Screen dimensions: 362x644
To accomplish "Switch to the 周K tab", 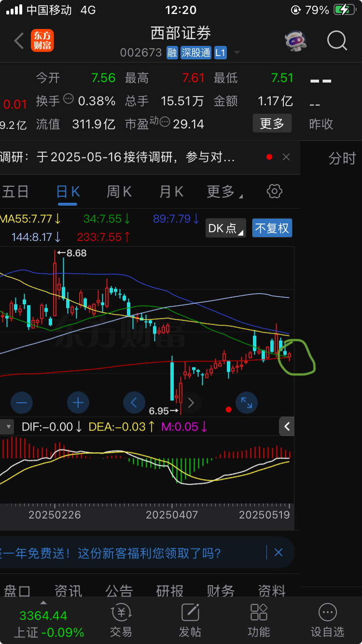I will coord(119,192).
